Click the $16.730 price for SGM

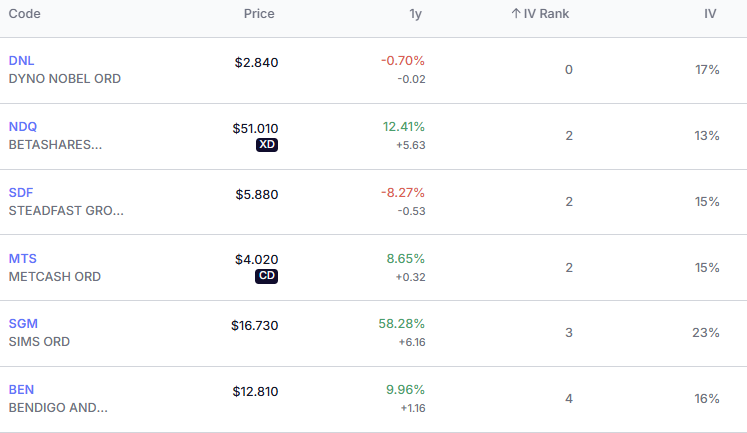click(255, 325)
